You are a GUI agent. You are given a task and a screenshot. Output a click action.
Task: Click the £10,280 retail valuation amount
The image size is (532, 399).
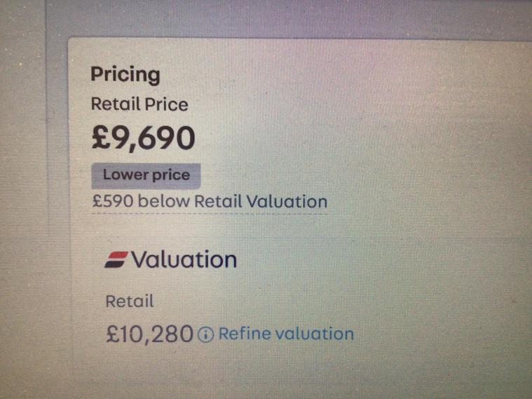click(x=149, y=334)
